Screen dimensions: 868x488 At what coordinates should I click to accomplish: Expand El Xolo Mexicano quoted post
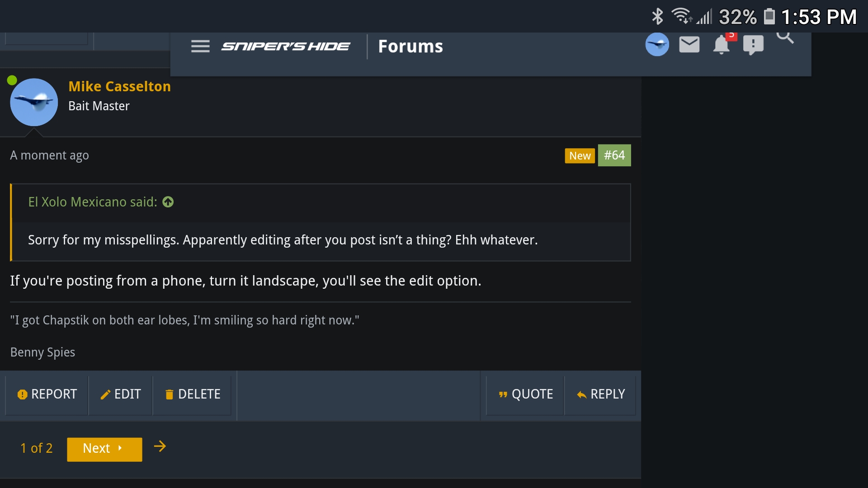[168, 202]
